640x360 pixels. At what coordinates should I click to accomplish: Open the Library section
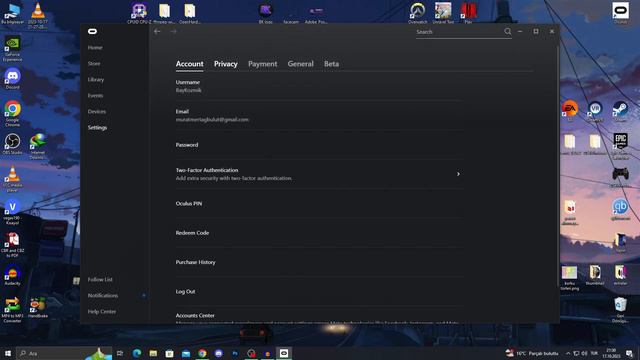[96, 80]
